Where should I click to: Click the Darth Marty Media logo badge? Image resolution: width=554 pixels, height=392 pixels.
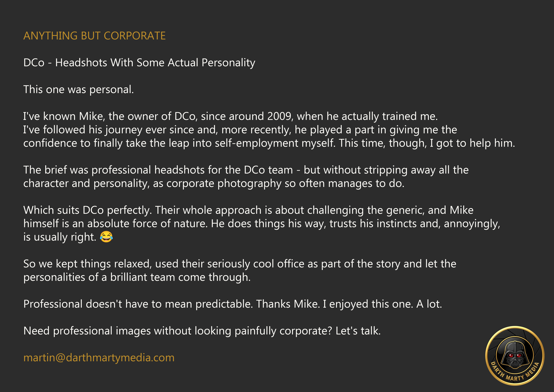click(x=515, y=356)
